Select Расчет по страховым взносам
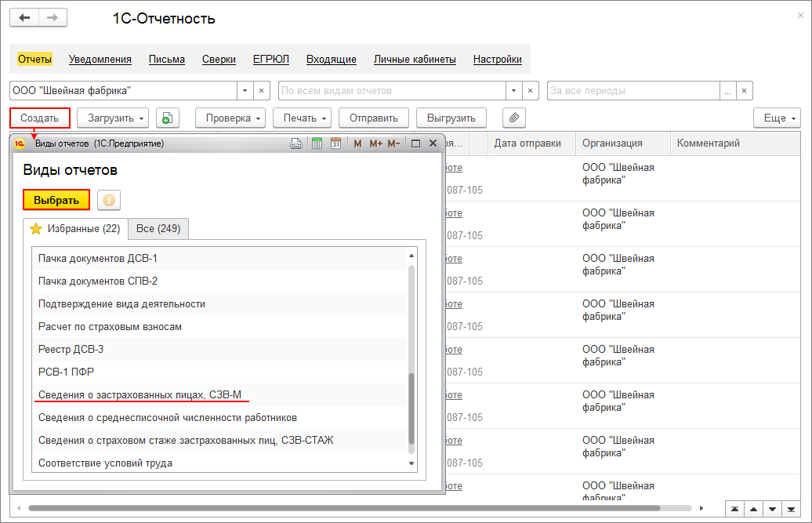Screen dimensions: 812x523 (x=220, y=327)
